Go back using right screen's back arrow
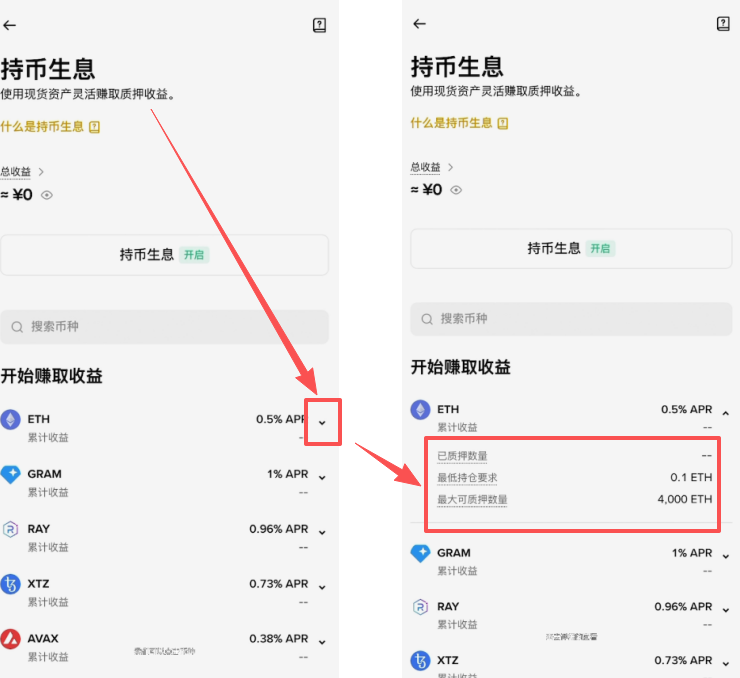 419,24
